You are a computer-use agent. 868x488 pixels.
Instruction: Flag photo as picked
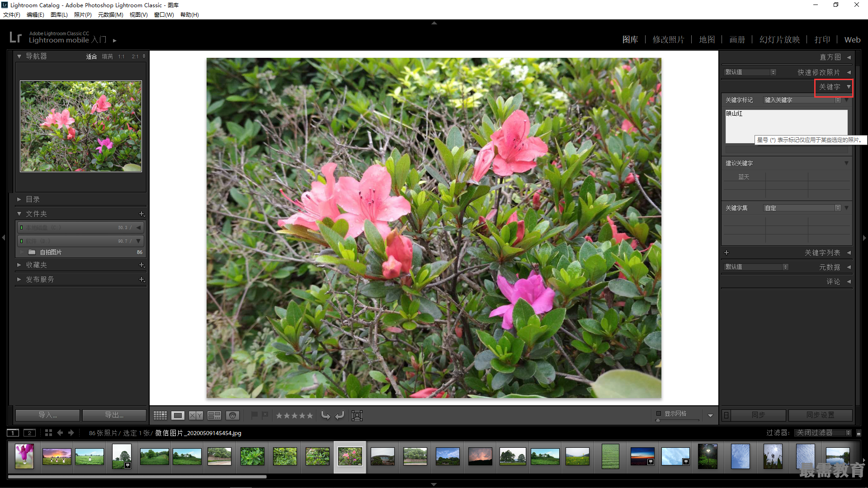[255, 415]
